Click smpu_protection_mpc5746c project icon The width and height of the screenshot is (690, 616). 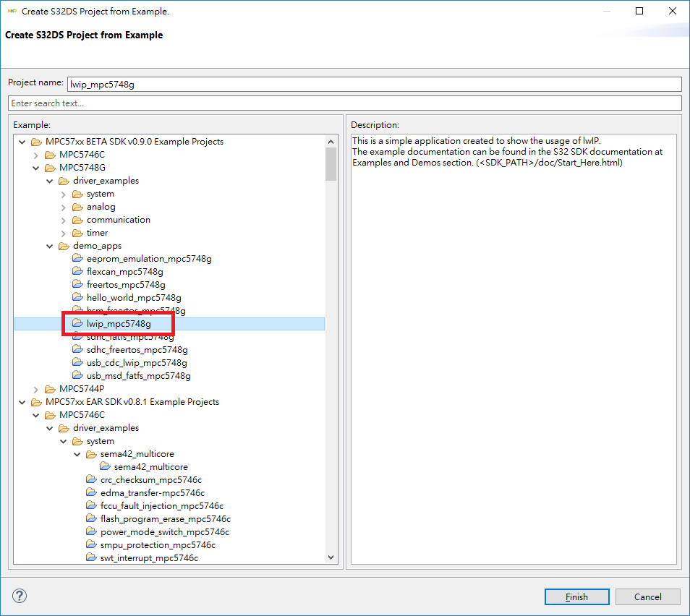tap(92, 544)
